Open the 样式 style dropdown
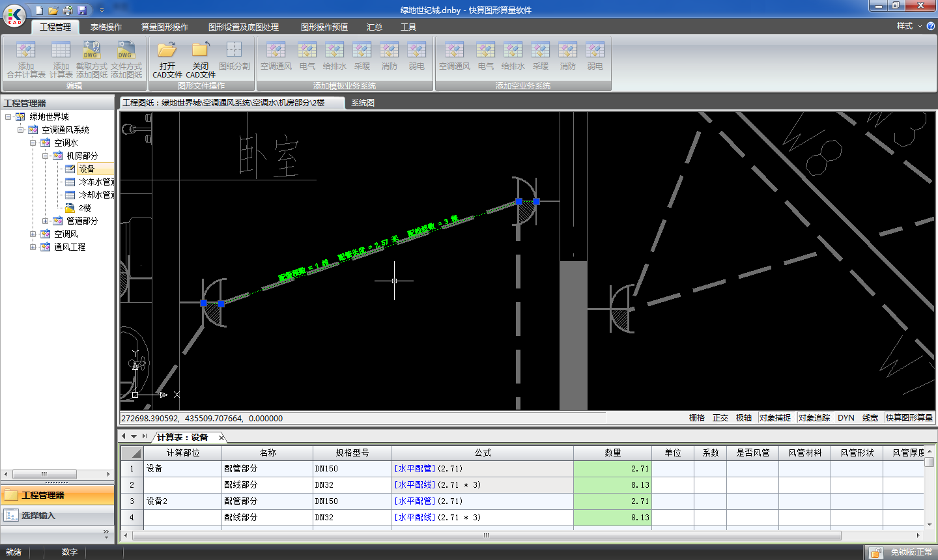Viewport: 938px width, 560px height. [x=909, y=26]
